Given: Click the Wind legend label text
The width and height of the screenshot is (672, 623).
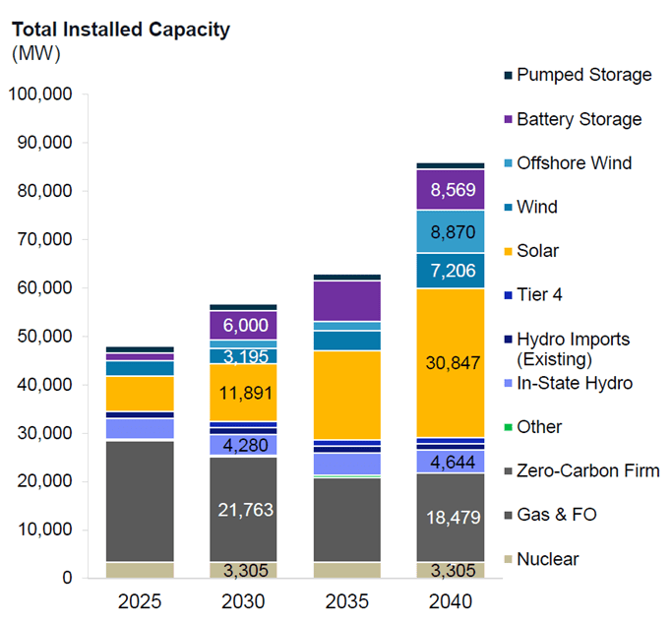Looking at the screenshot, I should (537, 207).
